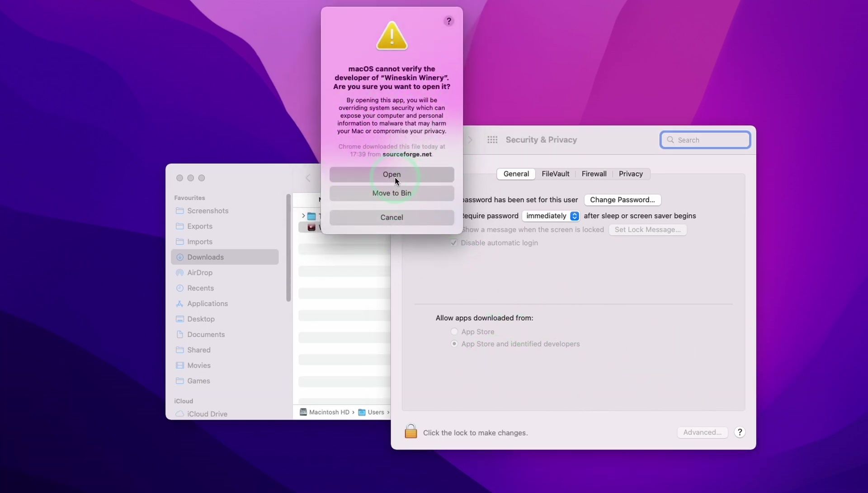Screen dimensions: 868x493
Task: Click the Set Lock Message... button
Action: 647,230
